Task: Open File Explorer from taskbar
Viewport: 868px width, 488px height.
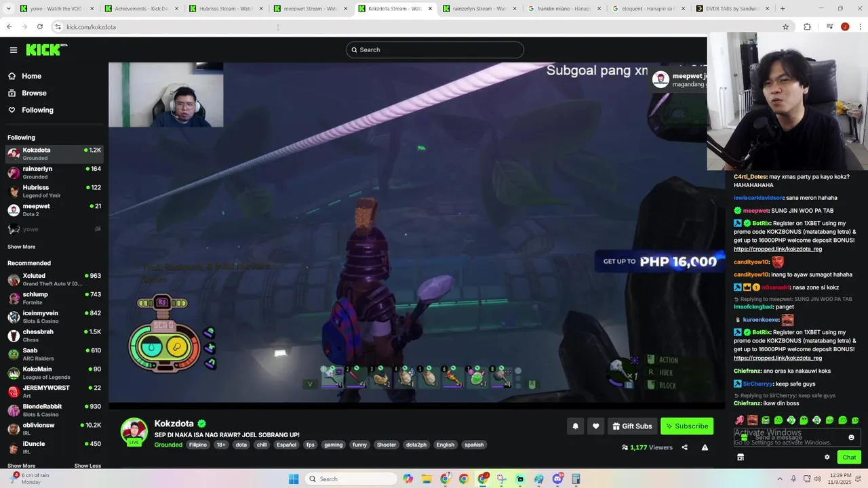Action: pos(427,479)
